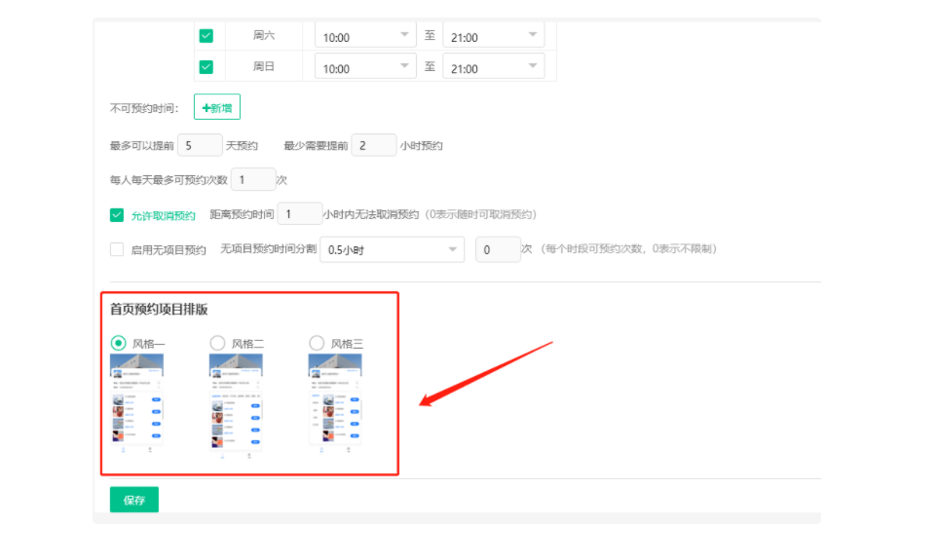
Task: Click the 风格三 layout preview thumbnail
Action: pos(335,399)
